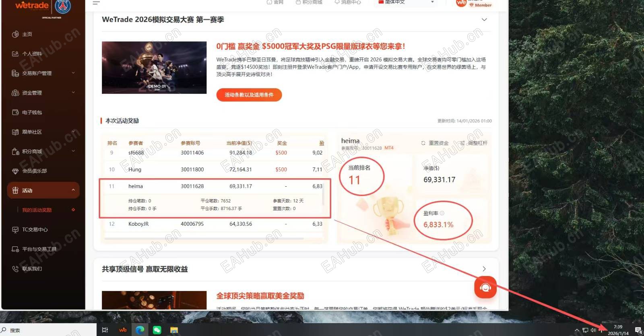
Task: Click the Task View taskbar icon
Action: tap(105, 330)
